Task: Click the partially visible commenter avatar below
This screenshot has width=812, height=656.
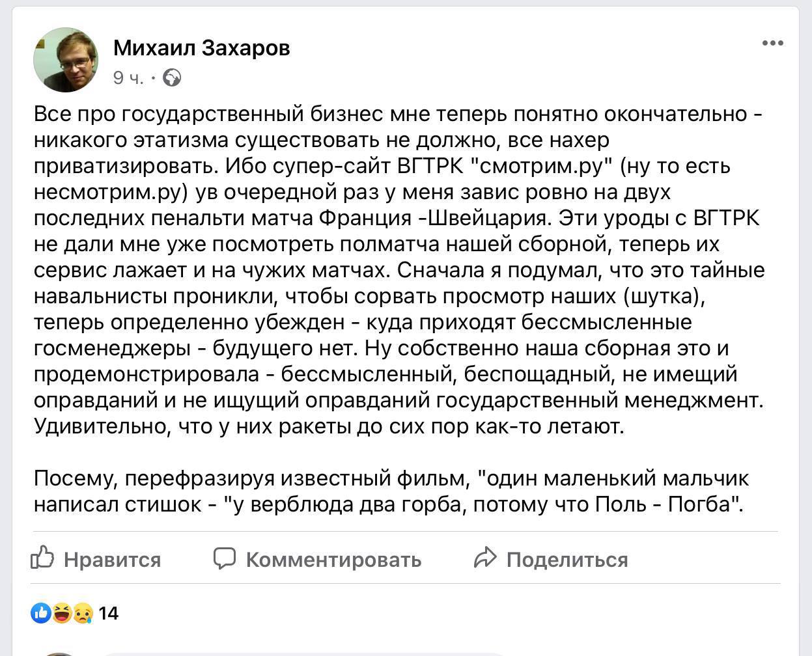Action: click(x=60, y=653)
